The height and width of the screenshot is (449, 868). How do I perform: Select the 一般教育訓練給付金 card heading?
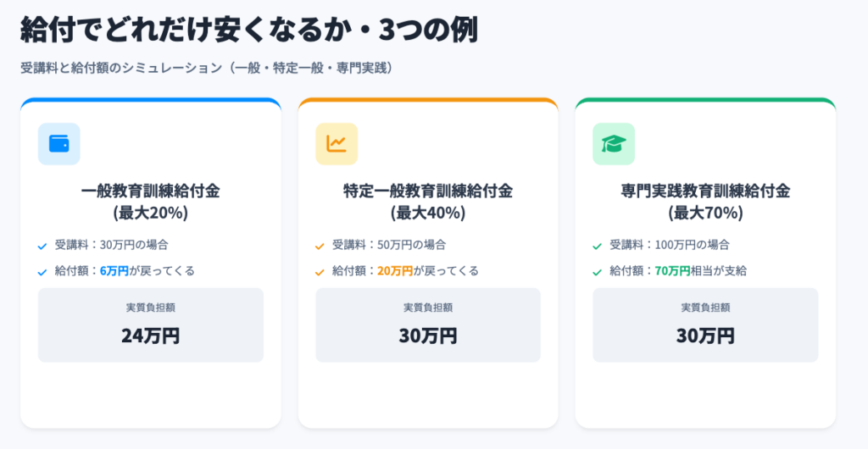click(150, 202)
